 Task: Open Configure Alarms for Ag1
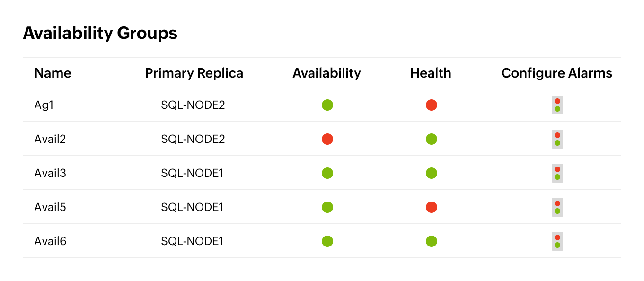[x=557, y=105]
